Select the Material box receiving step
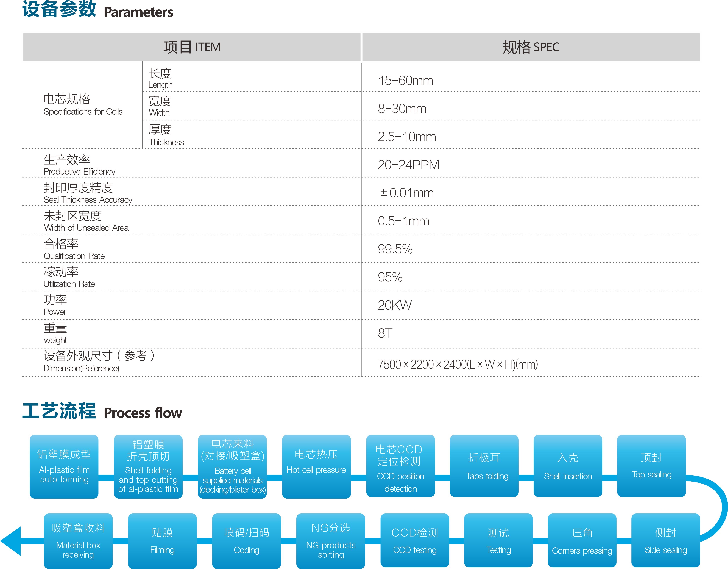 tap(78, 540)
